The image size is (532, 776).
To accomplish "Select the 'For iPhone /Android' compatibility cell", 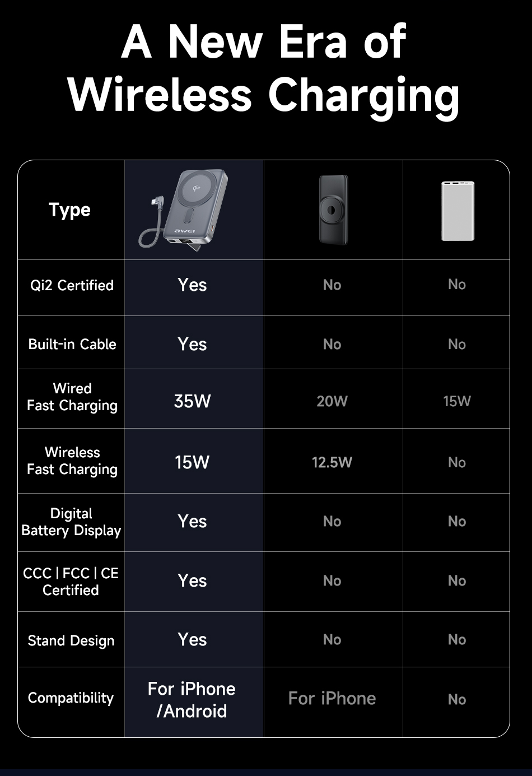I will coord(192,700).
